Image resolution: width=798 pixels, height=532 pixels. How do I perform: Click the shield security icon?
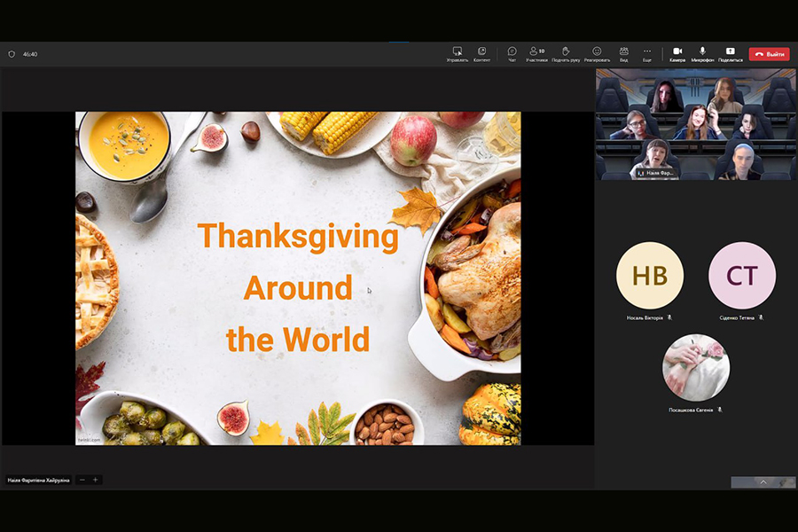[x=12, y=54]
